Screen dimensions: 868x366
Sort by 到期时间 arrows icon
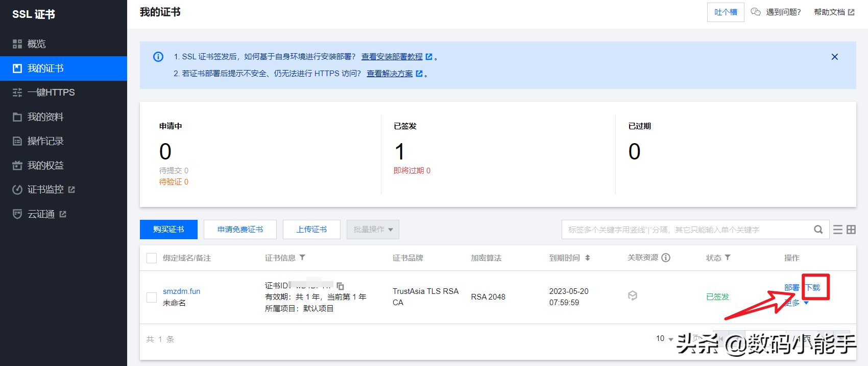pos(588,258)
